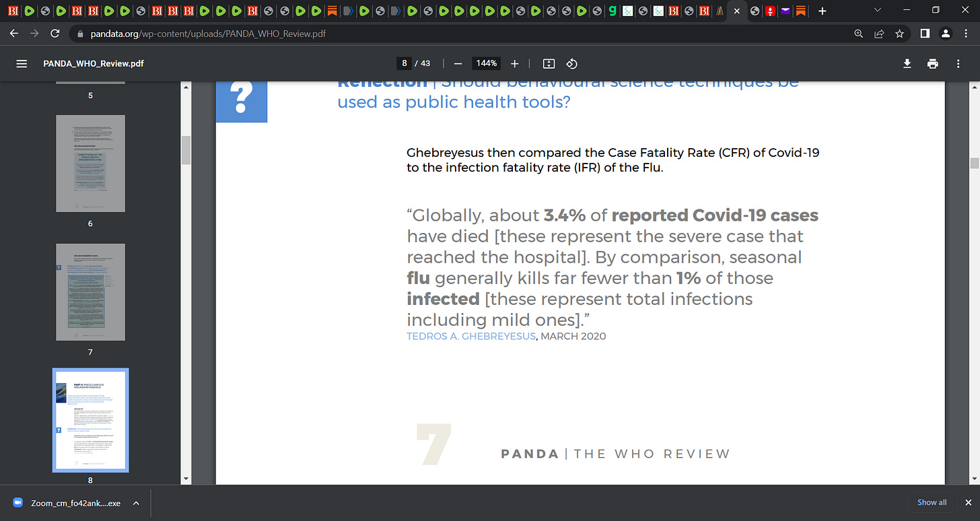
Task: Switch to the green 'g' icon tab
Action: (x=612, y=11)
